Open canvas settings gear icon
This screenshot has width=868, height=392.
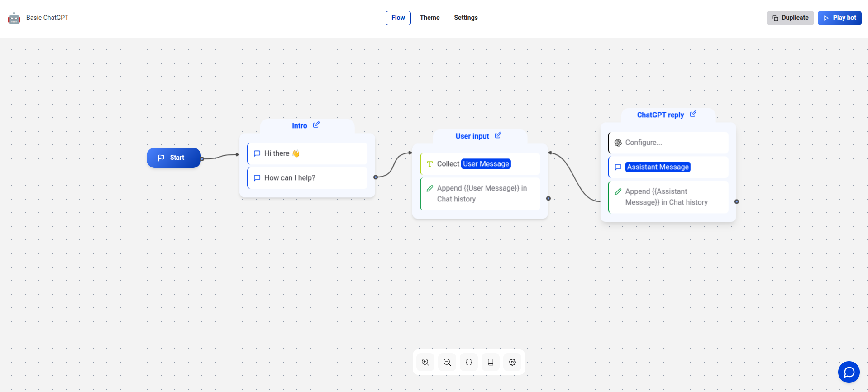(512, 362)
